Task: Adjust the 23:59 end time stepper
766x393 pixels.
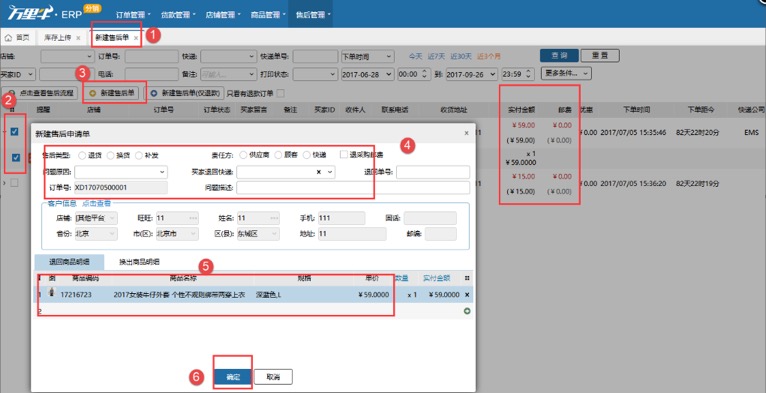Action: click(x=530, y=74)
